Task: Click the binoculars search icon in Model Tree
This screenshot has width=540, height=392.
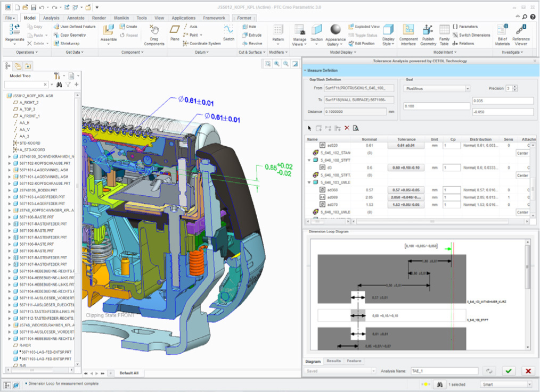Action: (x=59, y=85)
